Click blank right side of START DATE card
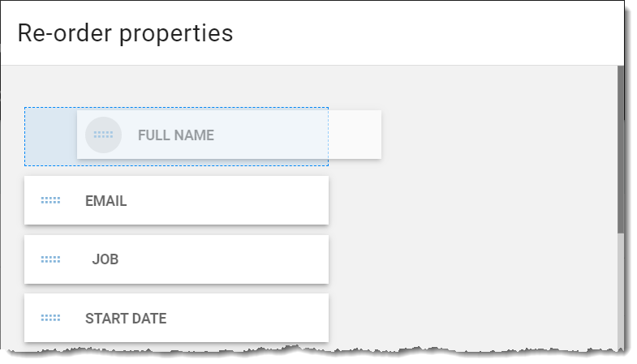This screenshot has height=364, width=637. coord(252,318)
